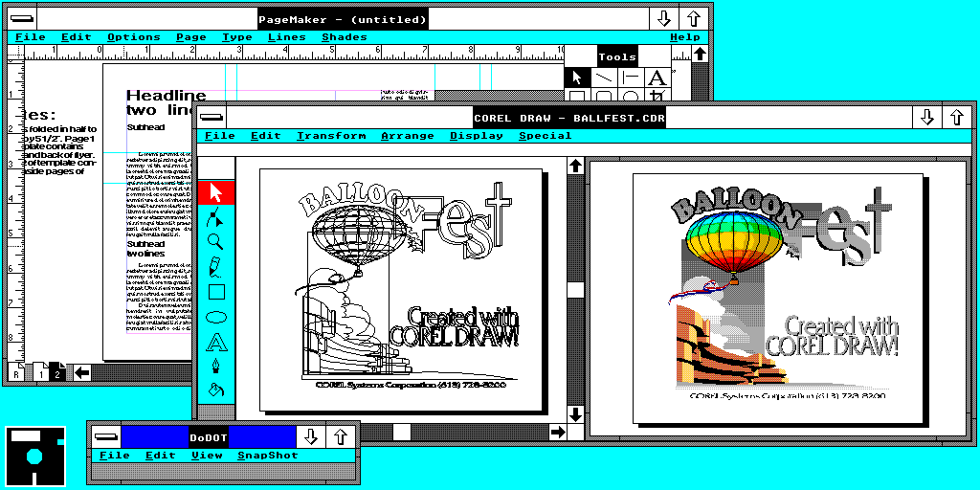Open the Page menu in PageMaker
Viewport: 980px width, 490px height.
(x=191, y=37)
